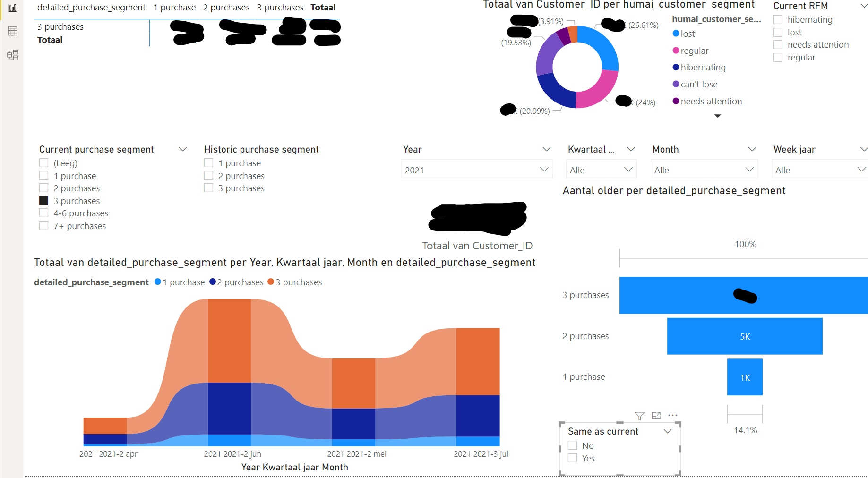868x478 pixels.
Task: Check hibernating in Current RFM slicer
Action: coord(778,19)
